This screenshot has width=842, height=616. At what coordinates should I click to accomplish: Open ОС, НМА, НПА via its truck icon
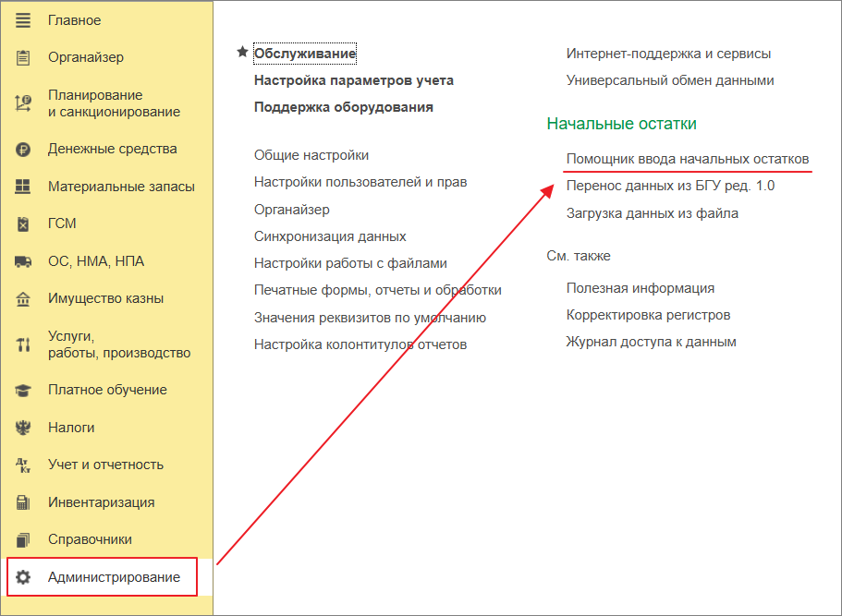(22, 260)
